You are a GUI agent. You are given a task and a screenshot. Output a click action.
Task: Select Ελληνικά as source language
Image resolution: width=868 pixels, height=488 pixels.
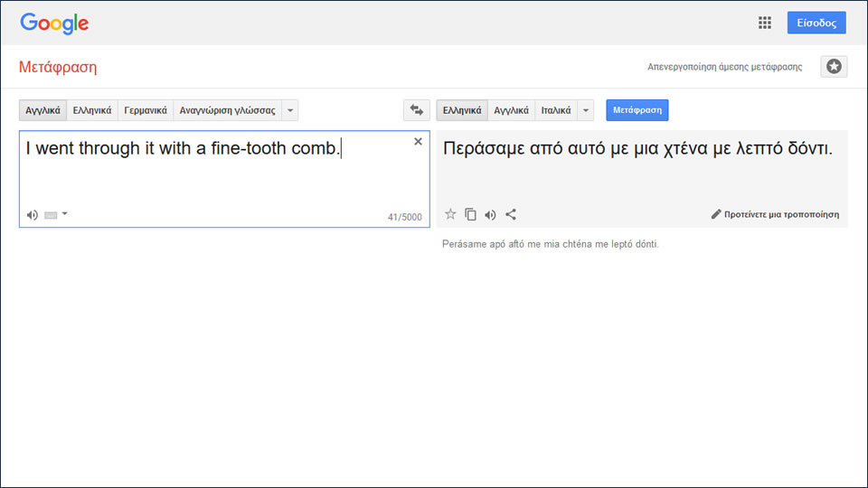[92, 110]
